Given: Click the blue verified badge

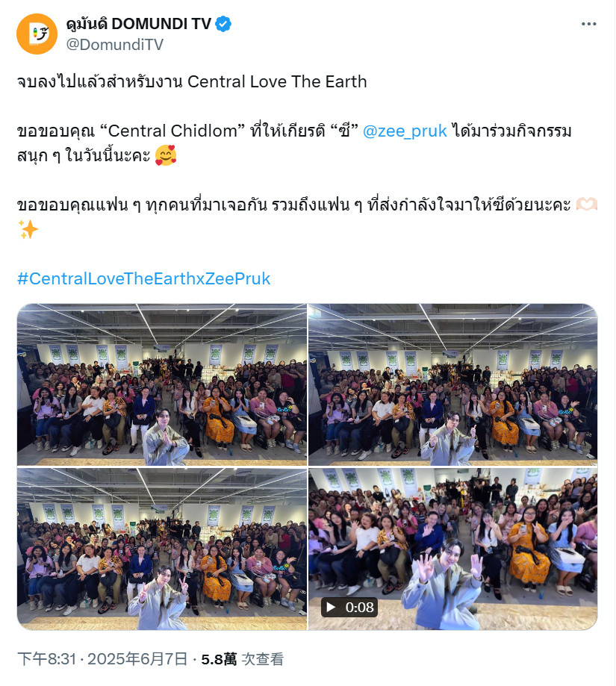Looking at the screenshot, I should (223, 24).
